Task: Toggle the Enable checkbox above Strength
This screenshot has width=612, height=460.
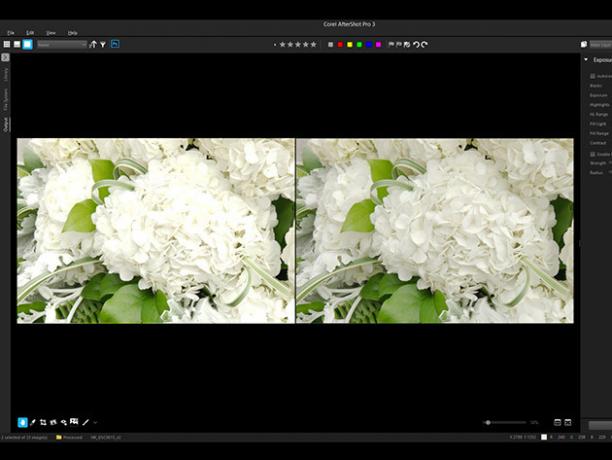Action: (592, 155)
